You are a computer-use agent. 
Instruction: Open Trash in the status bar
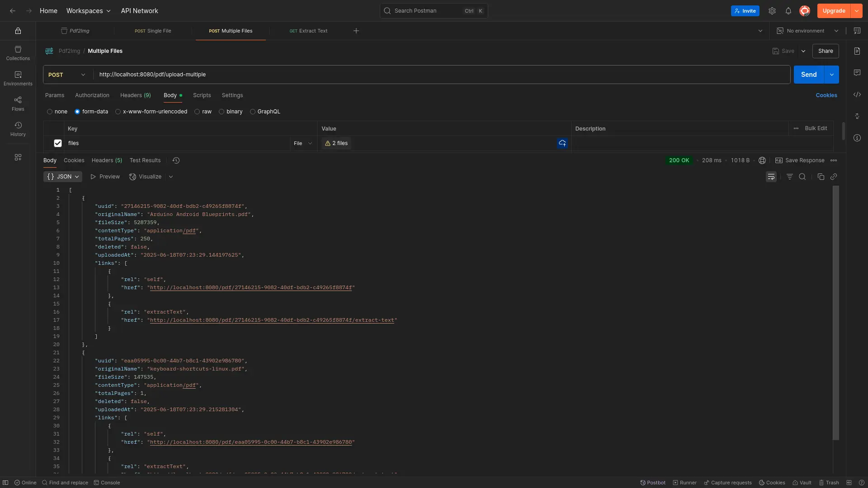[x=829, y=483]
